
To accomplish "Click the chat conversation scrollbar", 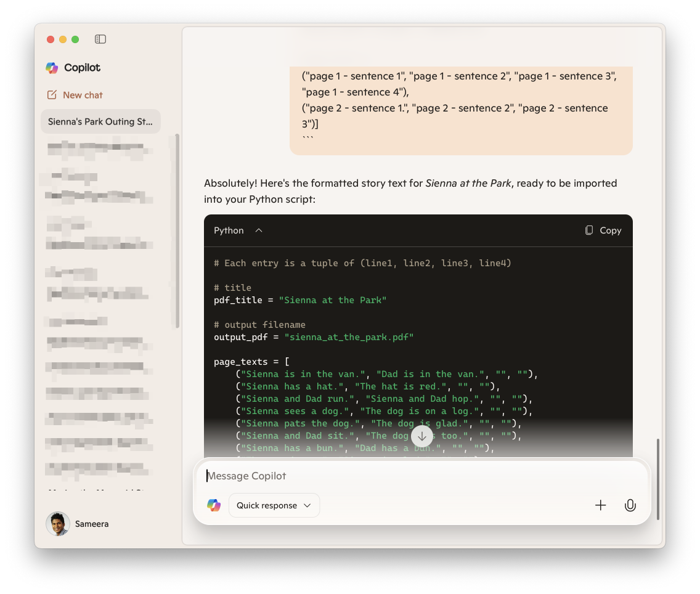I will coord(657,479).
